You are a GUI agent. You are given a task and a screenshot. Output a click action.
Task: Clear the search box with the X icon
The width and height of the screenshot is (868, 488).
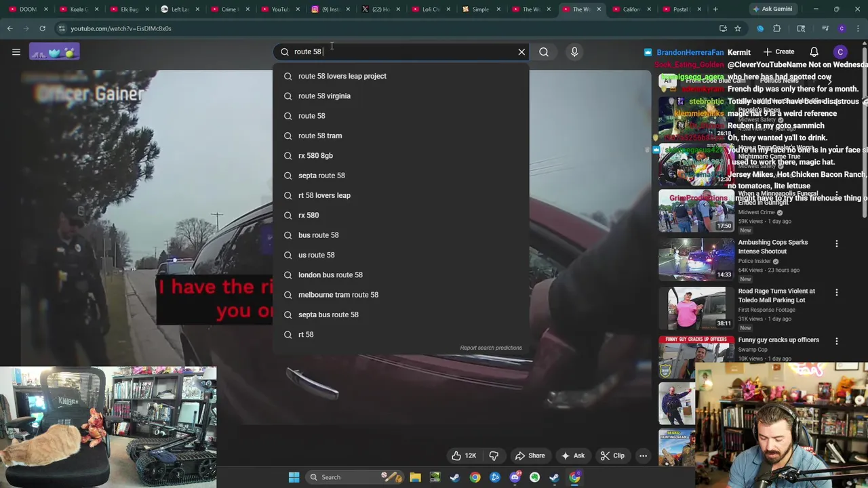tap(521, 52)
